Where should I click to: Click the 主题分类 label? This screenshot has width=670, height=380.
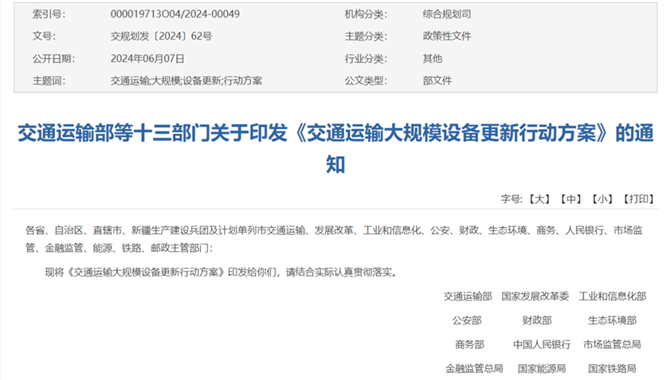coord(366,36)
